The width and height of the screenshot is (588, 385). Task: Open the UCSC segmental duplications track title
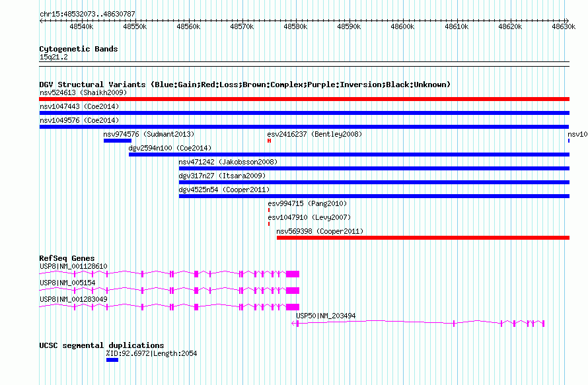(102, 345)
